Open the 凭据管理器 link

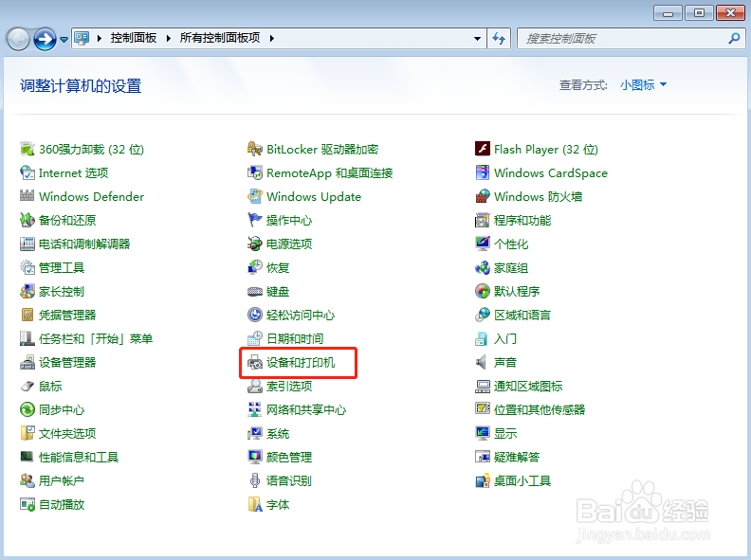tap(67, 315)
